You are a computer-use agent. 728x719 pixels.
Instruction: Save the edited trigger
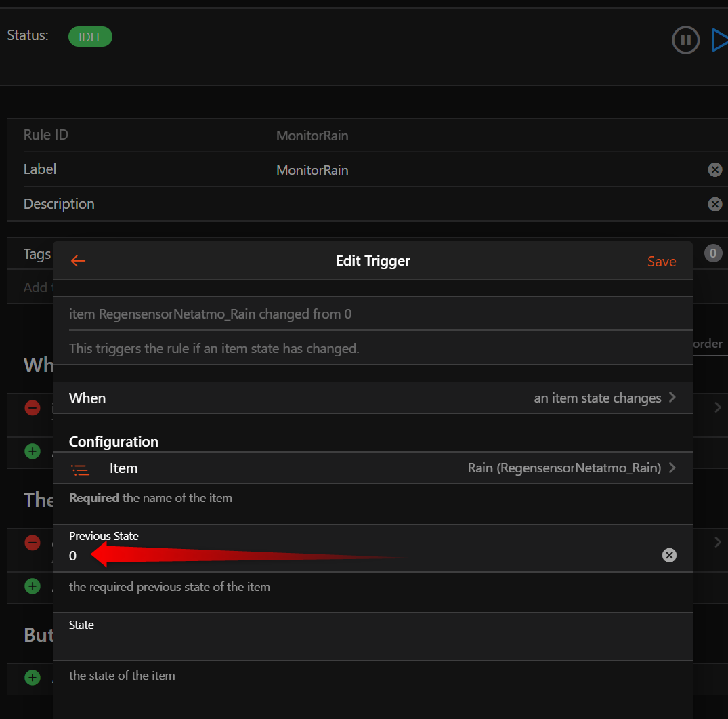click(661, 262)
